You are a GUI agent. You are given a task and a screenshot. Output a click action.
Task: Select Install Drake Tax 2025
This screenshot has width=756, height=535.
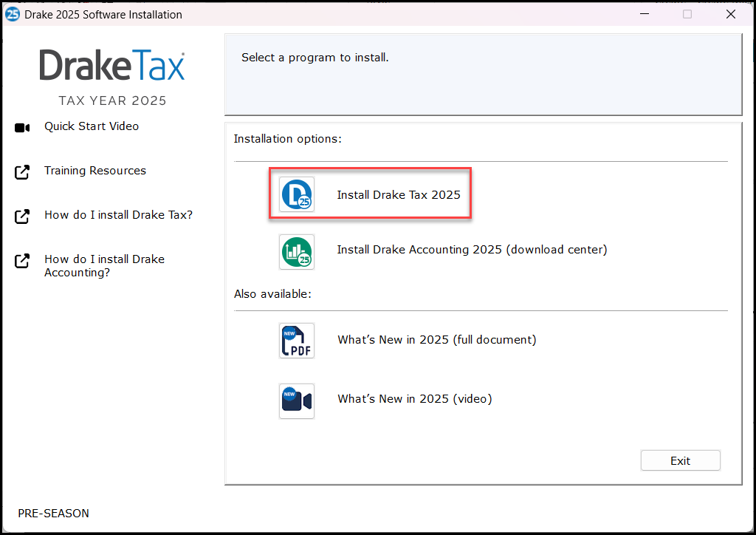tap(399, 194)
